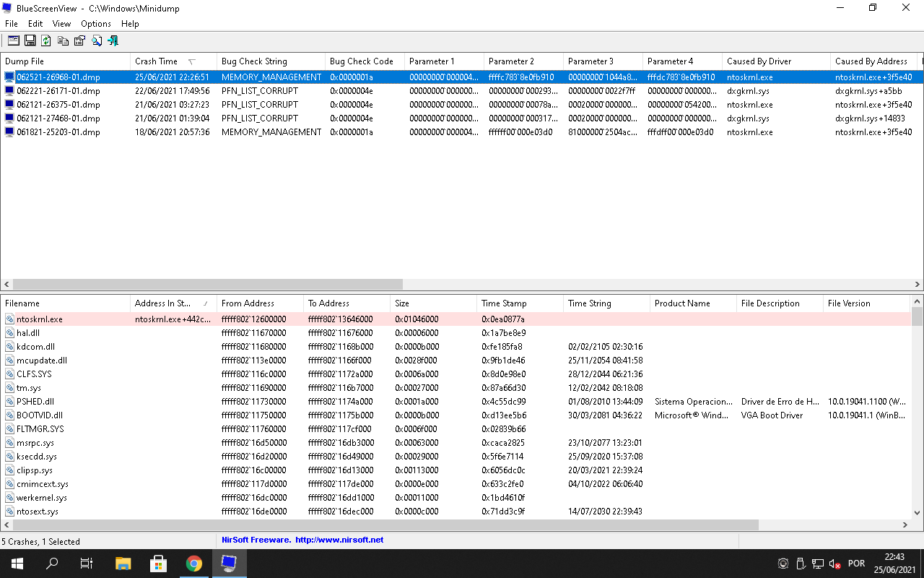
Task: Open Advanced Options toolbar icon
Action: pyautogui.click(x=13, y=40)
